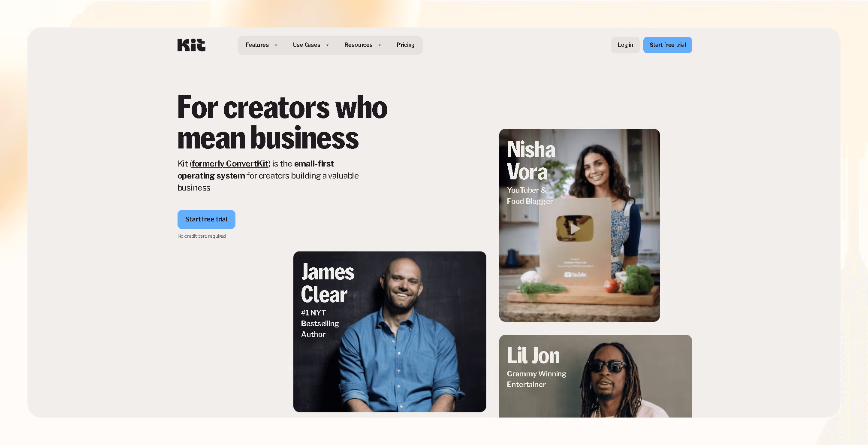Open the Nisha Vora card

coord(579,225)
